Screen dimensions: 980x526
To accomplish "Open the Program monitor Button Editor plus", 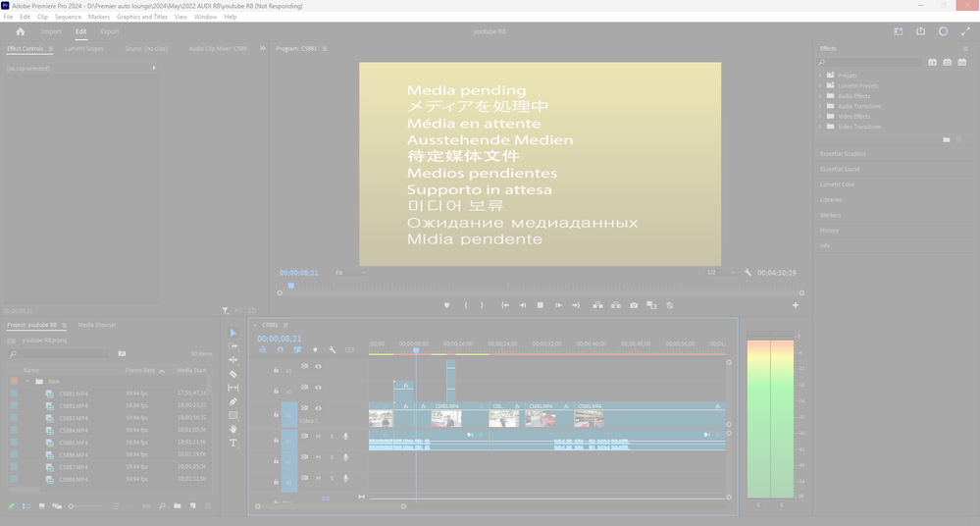I will click(795, 305).
